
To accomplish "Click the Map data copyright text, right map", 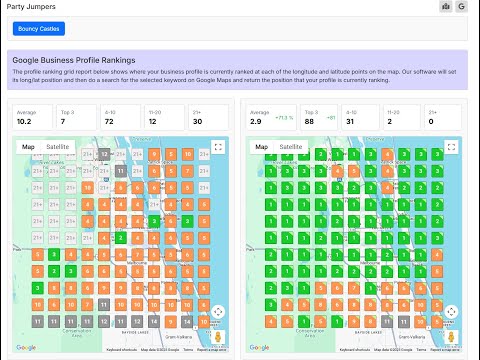I will pyautogui.click(x=393, y=350).
